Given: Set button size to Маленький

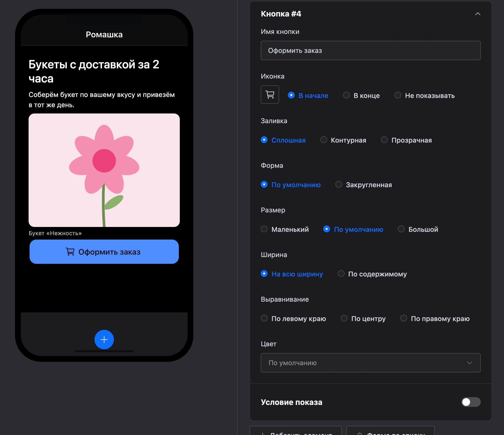Looking at the screenshot, I should (285, 229).
